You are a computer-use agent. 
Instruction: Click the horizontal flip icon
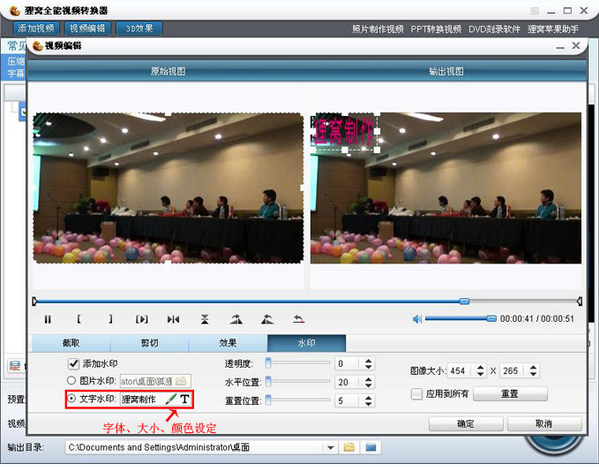[173, 319]
